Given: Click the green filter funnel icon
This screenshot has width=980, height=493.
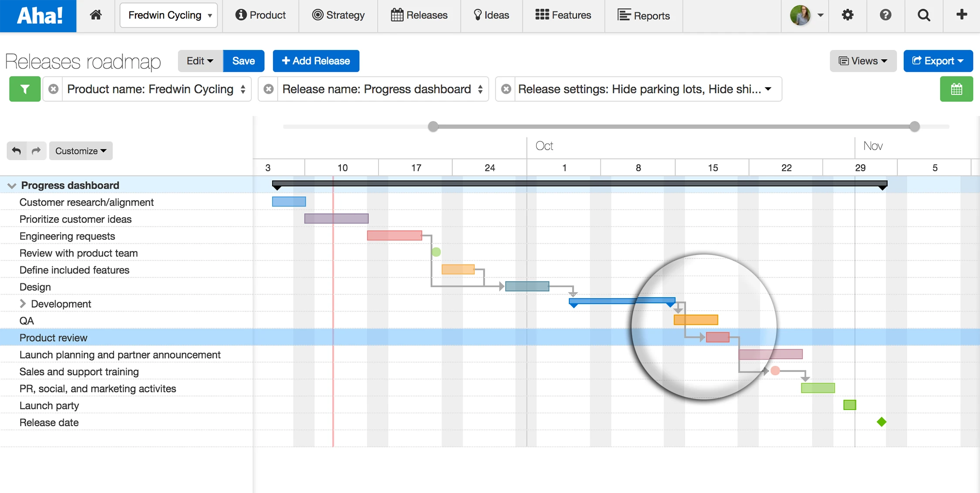Looking at the screenshot, I should (x=25, y=89).
